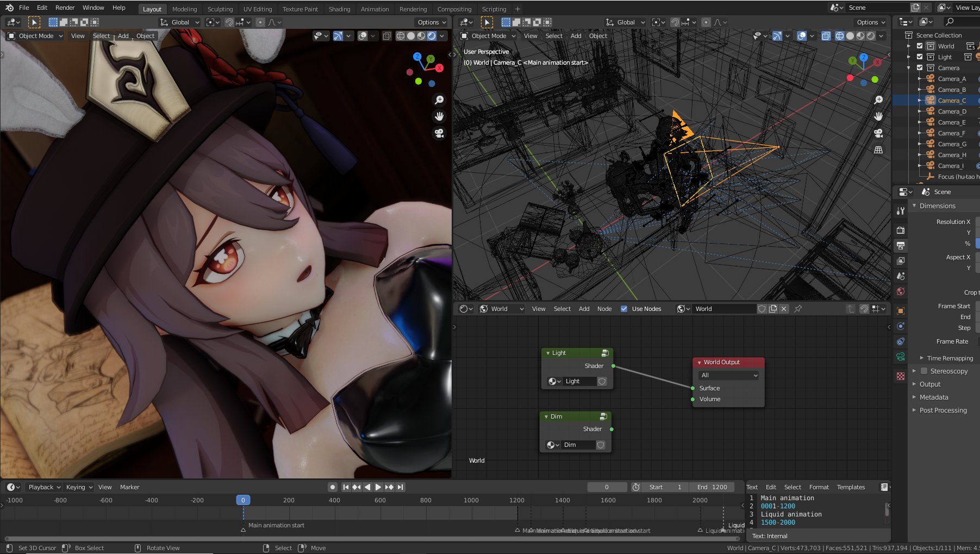Click the zoom magnifier in the wireframe viewport
Viewport: 980px width, 554px height.
point(878,100)
